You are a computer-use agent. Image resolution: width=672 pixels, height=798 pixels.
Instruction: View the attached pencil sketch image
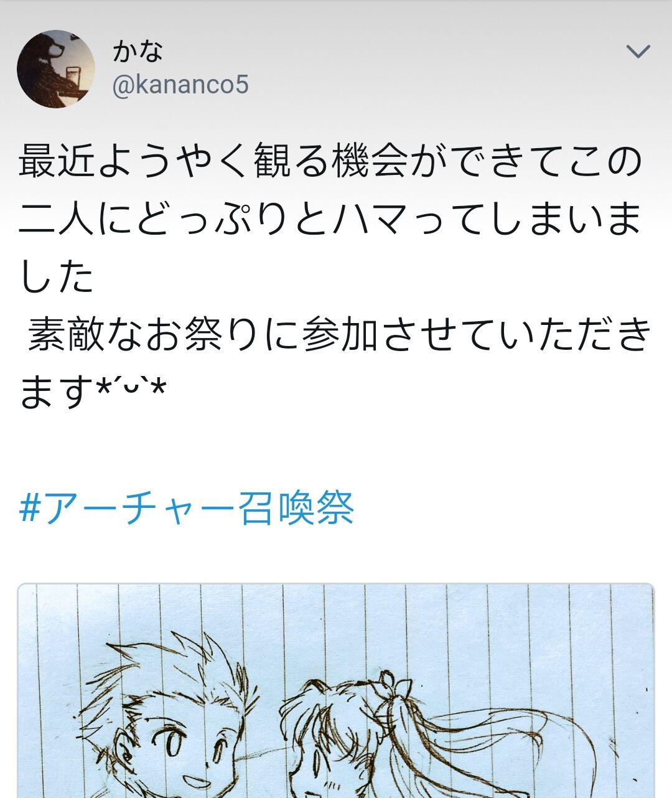pos(336,691)
